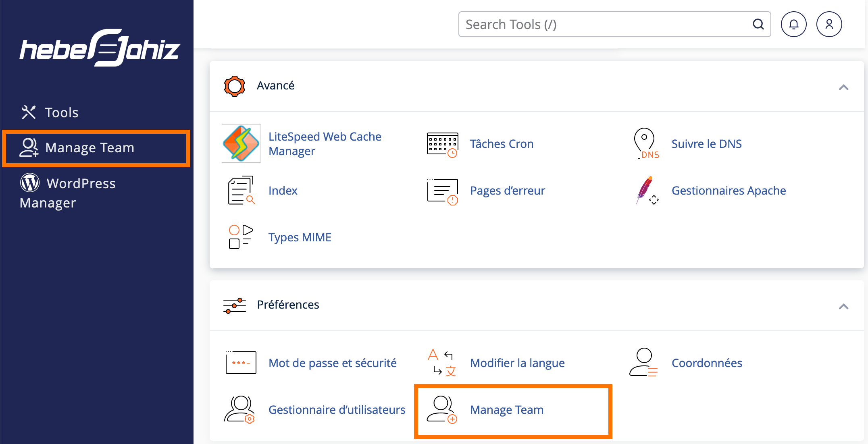Open the Index link
Screen dimensions: 868x444
pyautogui.click(x=283, y=191)
